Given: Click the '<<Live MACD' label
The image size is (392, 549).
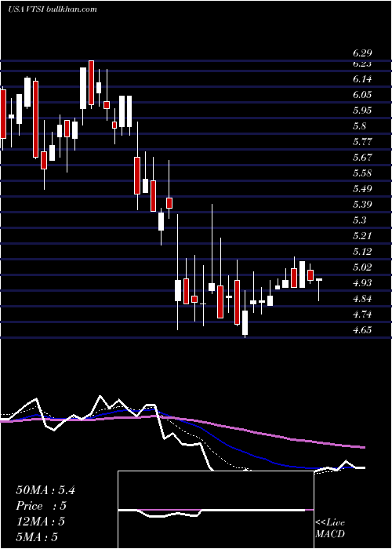Looking at the screenshot, I should pyautogui.click(x=330, y=529).
